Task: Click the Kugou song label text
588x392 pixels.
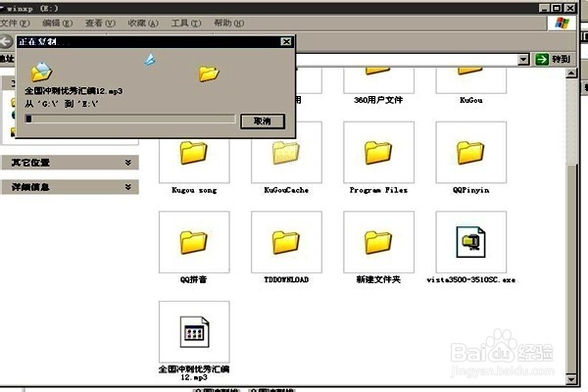Action: point(194,190)
